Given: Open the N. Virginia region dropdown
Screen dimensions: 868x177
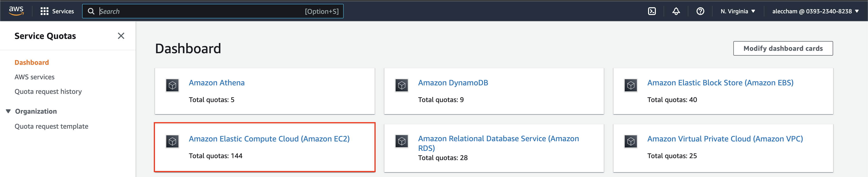Looking at the screenshot, I should click(738, 11).
